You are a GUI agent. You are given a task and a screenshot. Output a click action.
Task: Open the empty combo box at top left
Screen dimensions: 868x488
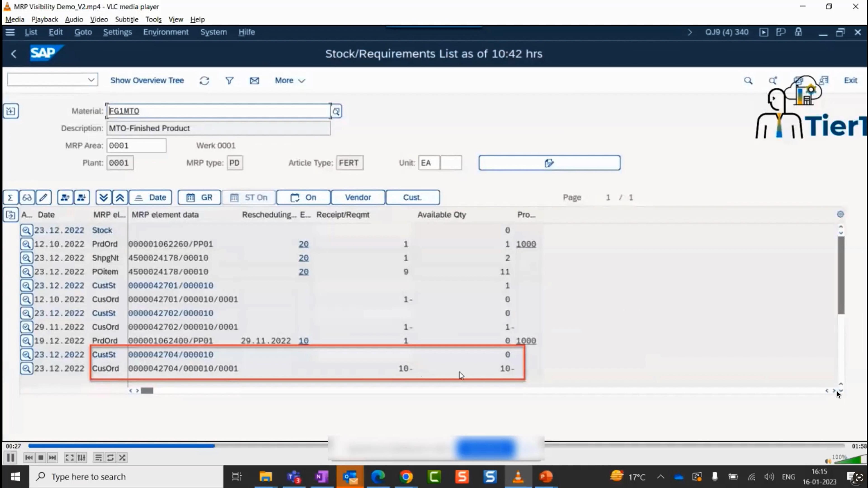[x=53, y=80]
